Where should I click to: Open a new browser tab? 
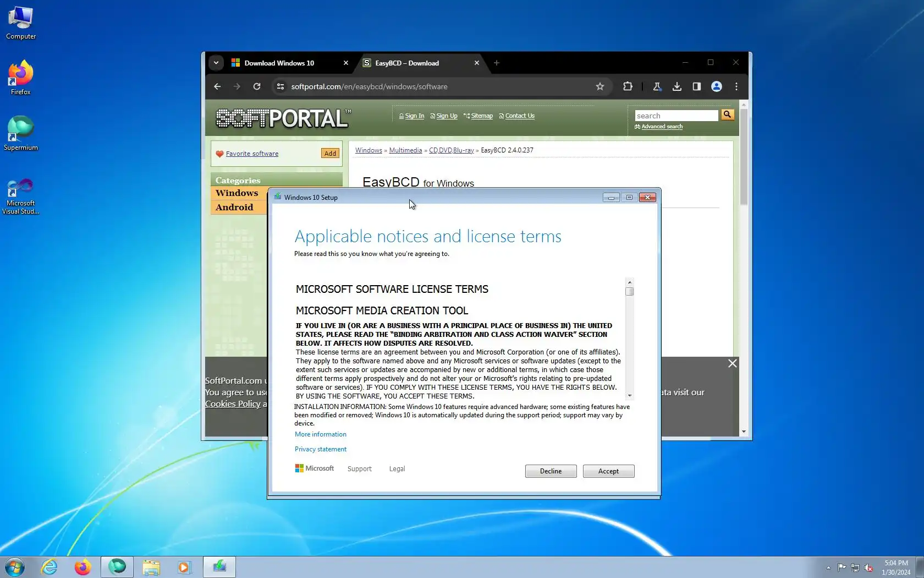tap(497, 63)
